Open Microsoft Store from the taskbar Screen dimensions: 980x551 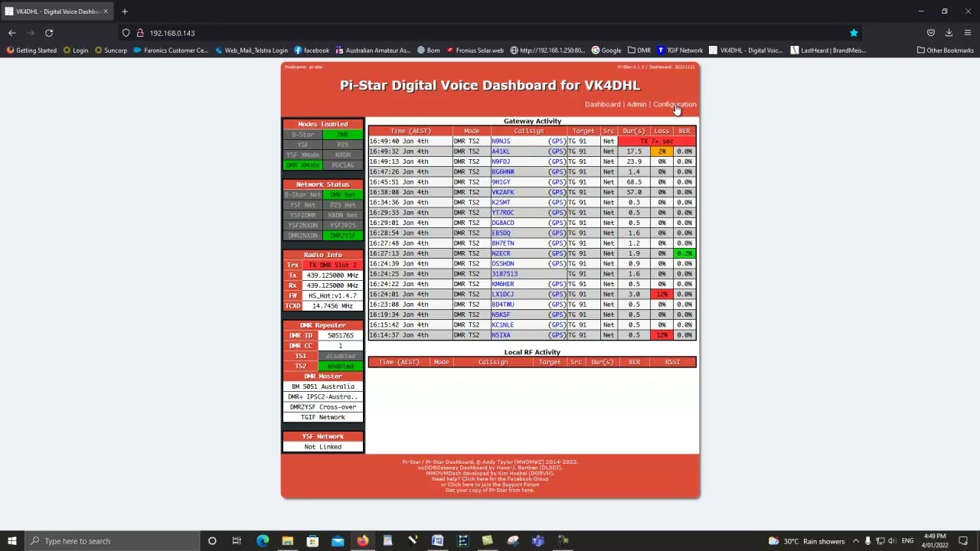312,541
